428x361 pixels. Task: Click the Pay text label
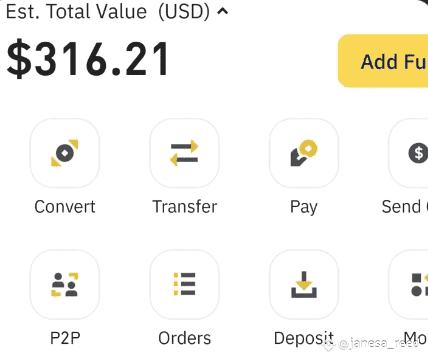point(304,207)
